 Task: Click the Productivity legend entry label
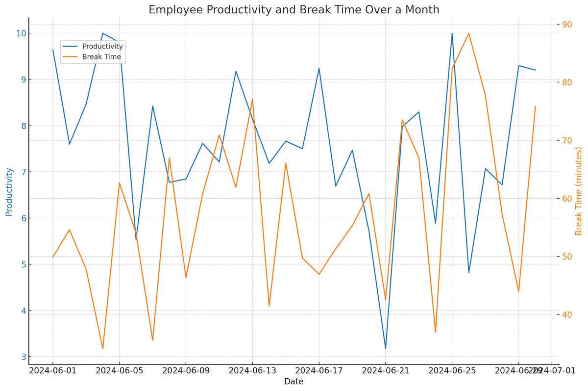tap(102, 47)
